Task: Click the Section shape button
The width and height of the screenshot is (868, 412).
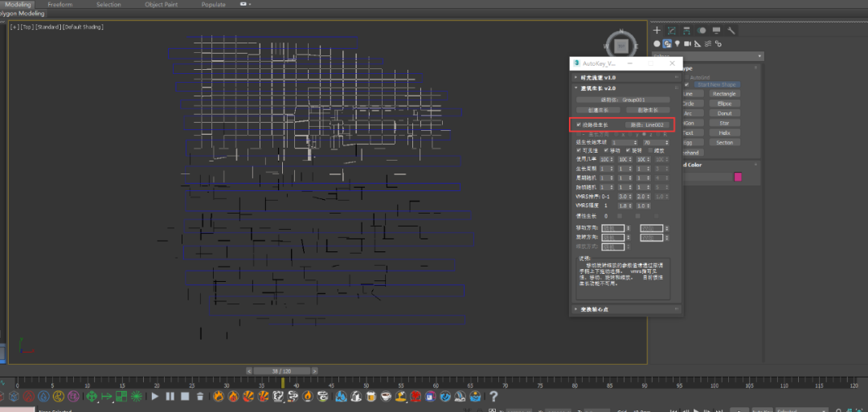Action: pos(724,142)
